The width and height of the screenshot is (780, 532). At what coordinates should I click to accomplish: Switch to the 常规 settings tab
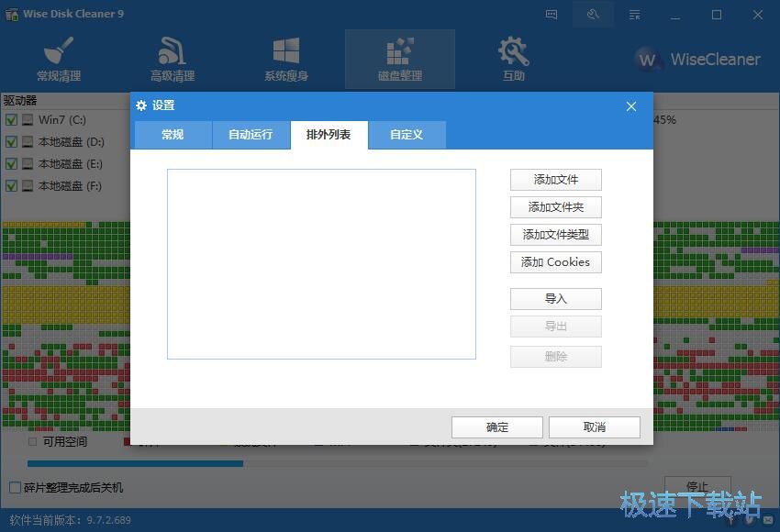173,135
